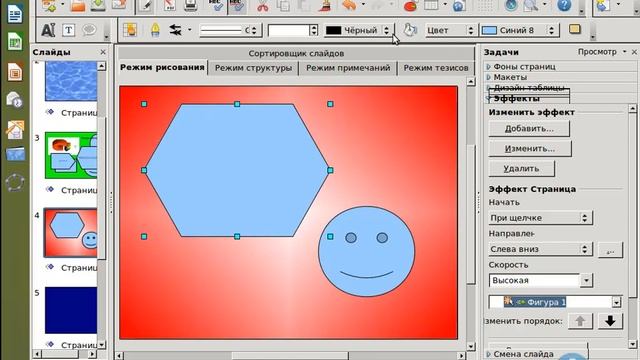Move effect down with black arrow button
Image resolution: width=640 pixels, height=360 pixels.
tap(610, 321)
